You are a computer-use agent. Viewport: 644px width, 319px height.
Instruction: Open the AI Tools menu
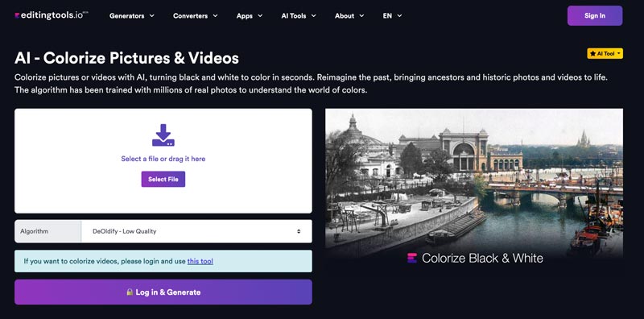coord(299,15)
